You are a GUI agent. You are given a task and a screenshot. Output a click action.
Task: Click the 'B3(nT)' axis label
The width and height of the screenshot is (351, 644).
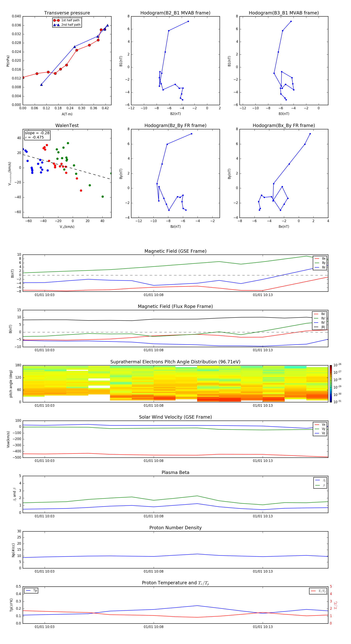[x=284, y=114]
